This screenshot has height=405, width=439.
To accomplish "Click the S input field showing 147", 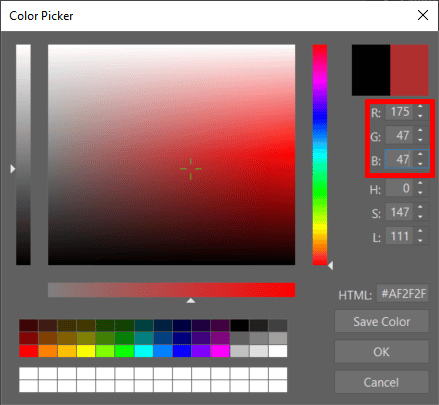I will click(399, 212).
